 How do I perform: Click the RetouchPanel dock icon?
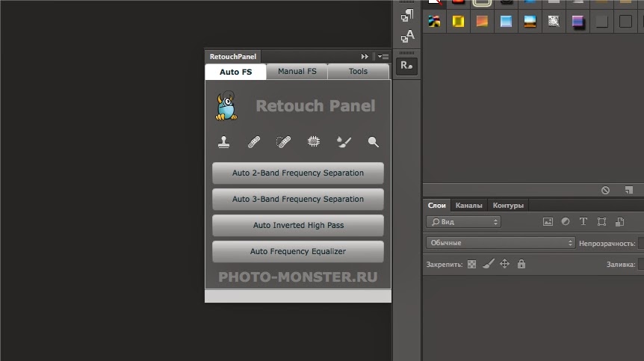(x=406, y=66)
